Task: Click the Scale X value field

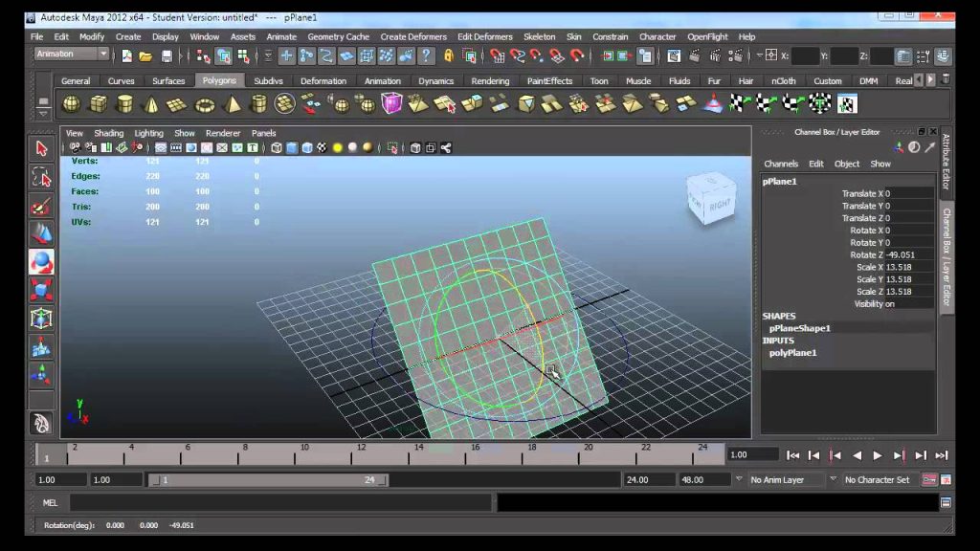Action: [909, 267]
